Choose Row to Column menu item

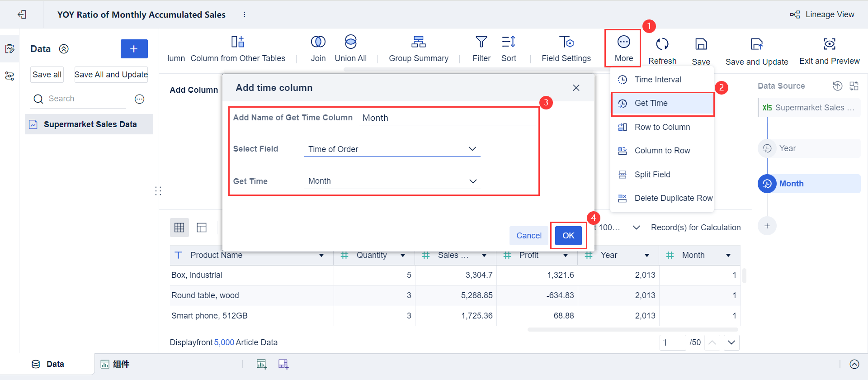point(662,127)
